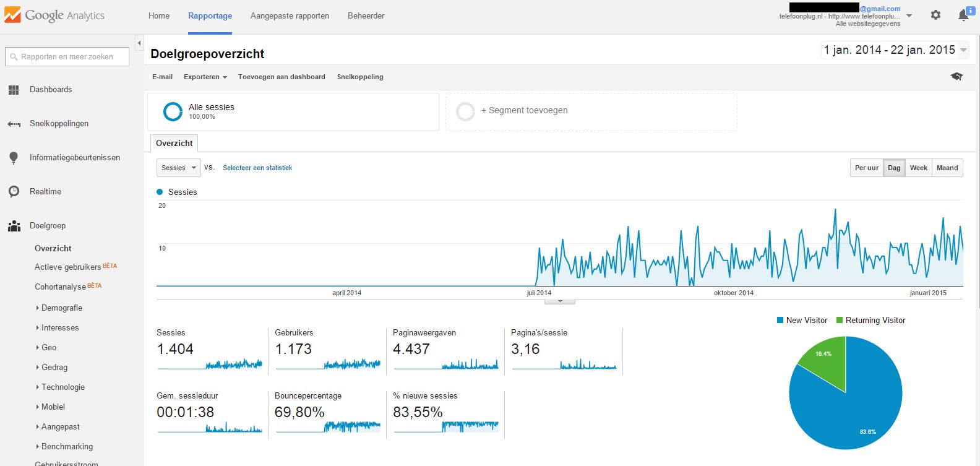Screen dimensions: 980x466
Task: Click the Bouncepercentage 69,80% metric sparkline
Action: pyautogui.click(x=328, y=426)
